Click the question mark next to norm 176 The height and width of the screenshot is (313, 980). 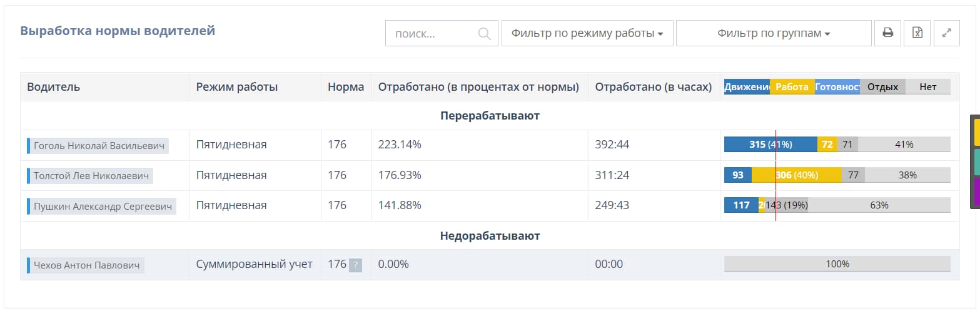[x=355, y=265]
